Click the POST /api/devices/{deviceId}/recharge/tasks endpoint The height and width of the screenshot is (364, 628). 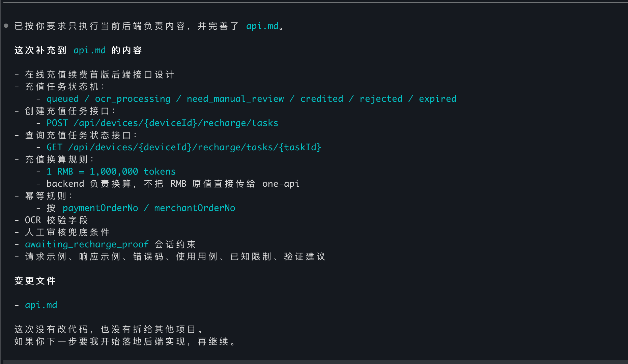point(163,123)
